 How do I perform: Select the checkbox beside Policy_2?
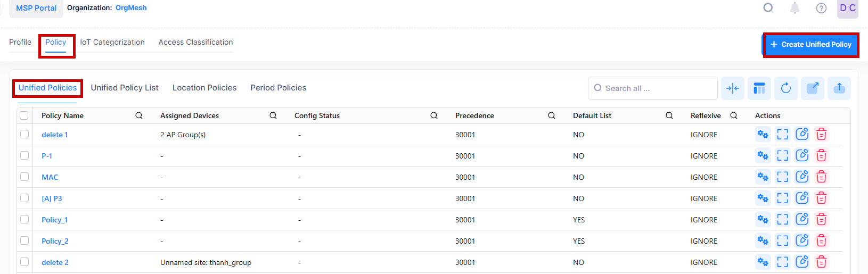(x=24, y=240)
